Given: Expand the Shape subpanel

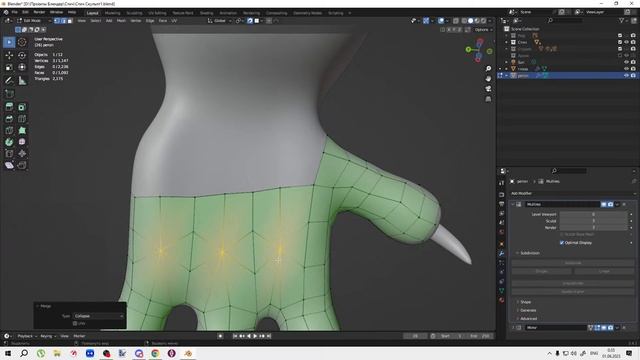Looking at the screenshot, I should [525, 302].
